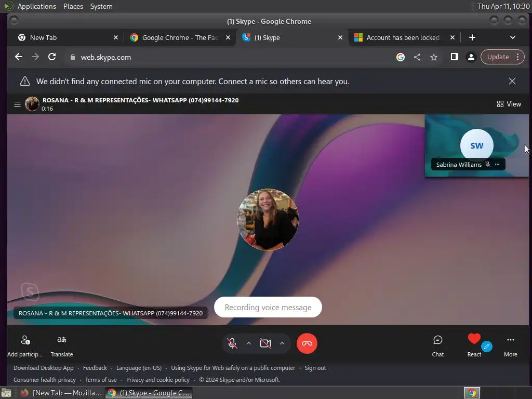Open the System menu
Viewport: 532px width, 399px height.
(x=101, y=6)
